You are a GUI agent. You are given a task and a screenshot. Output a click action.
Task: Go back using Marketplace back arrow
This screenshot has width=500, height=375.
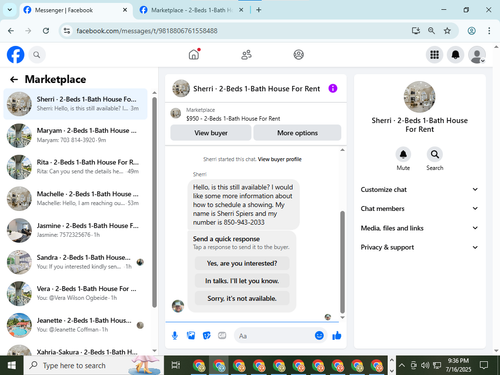click(x=14, y=79)
